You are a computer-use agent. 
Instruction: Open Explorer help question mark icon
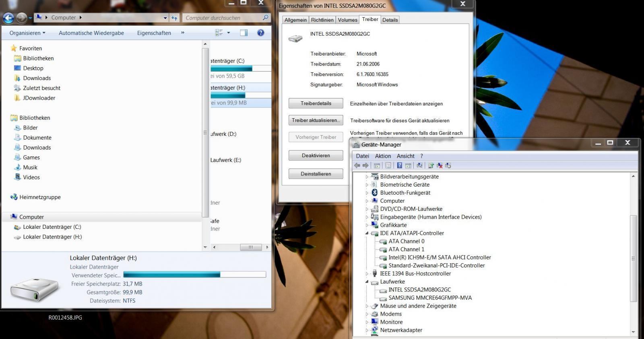[261, 33]
